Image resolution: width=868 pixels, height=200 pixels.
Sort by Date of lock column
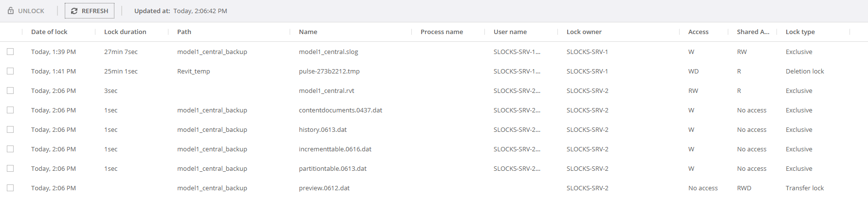[x=49, y=32]
